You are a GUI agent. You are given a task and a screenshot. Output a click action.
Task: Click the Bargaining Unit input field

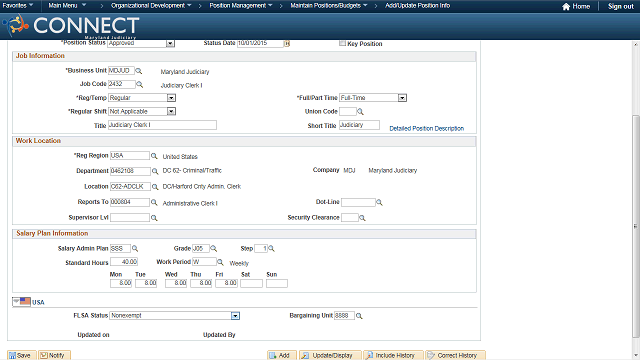(x=344, y=316)
